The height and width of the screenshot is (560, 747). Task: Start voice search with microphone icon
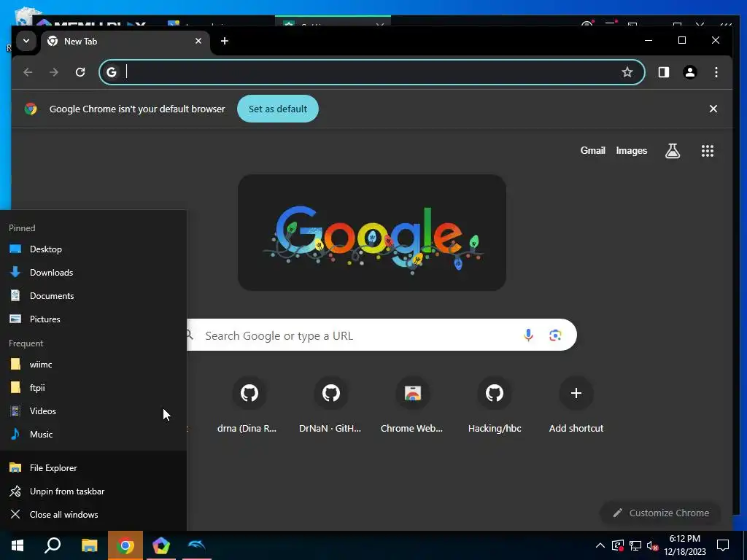point(528,335)
